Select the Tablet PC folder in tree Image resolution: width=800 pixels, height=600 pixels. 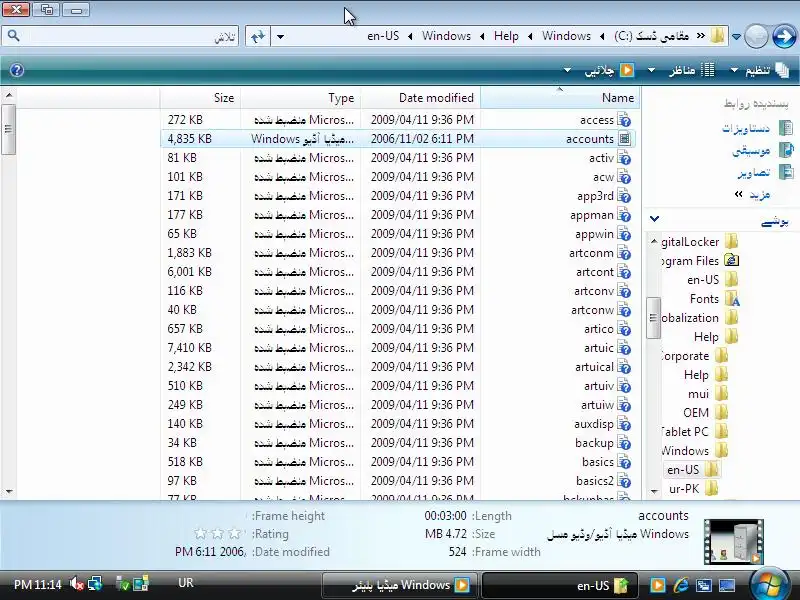[x=685, y=432]
